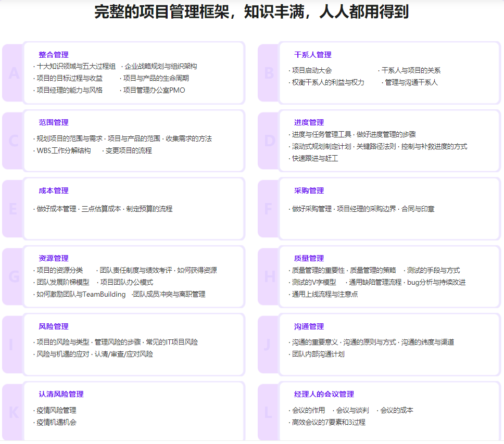This screenshot has width=504, height=444.
Task: Click the letter A badge beside 整合管理
Action: coord(14,73)
